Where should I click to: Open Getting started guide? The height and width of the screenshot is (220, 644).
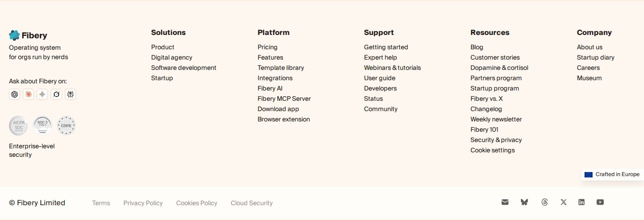click(386, 47)
